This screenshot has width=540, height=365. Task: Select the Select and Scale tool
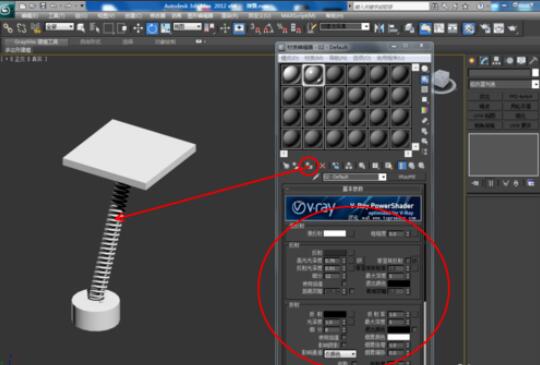pos(166,28)
